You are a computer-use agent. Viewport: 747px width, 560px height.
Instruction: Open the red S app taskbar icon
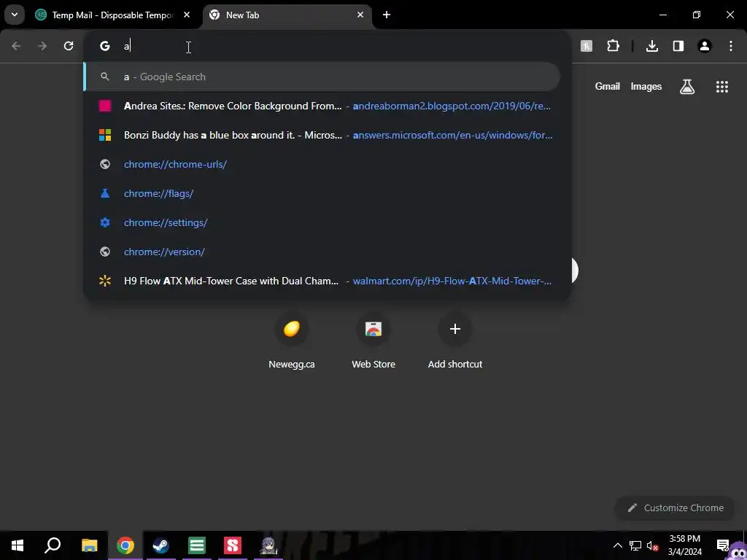233,545
